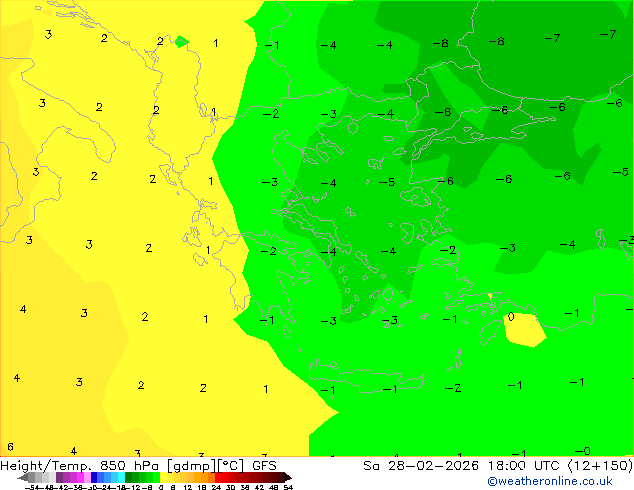Click the gray left arrow of legend
The image size is (634, 490).
[23, 478]
